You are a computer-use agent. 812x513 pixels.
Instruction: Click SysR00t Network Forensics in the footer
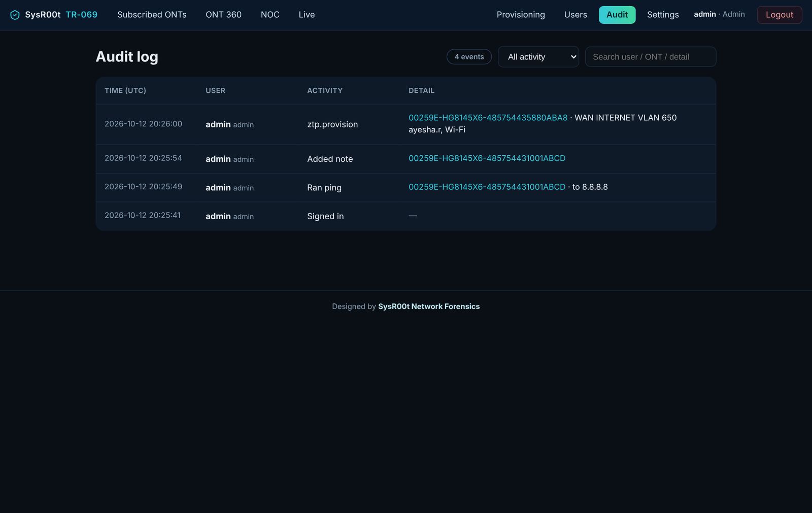429,306
